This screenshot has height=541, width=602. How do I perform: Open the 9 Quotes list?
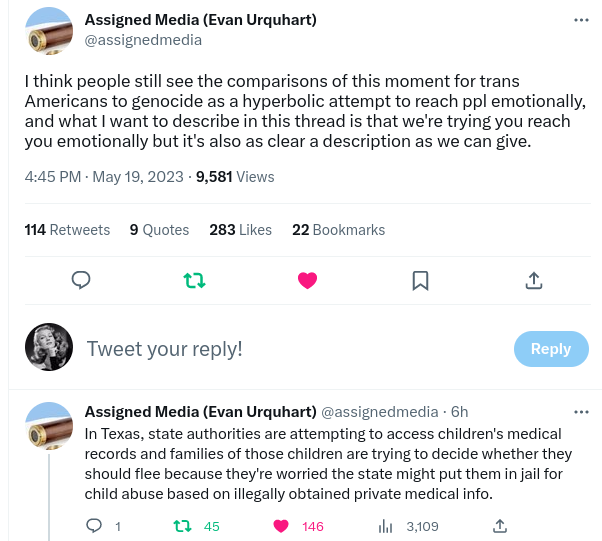pyautogui.click(x=159, y=230)
